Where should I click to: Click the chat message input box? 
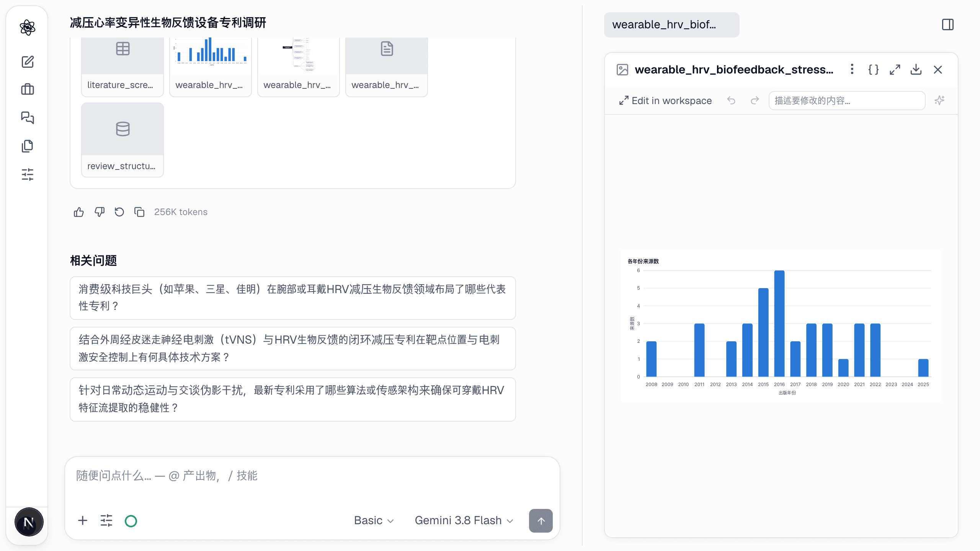(x=312, y=476)
